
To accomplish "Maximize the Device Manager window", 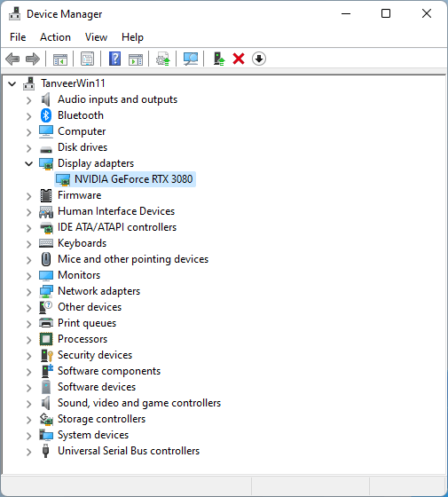I will pos(386,13).
